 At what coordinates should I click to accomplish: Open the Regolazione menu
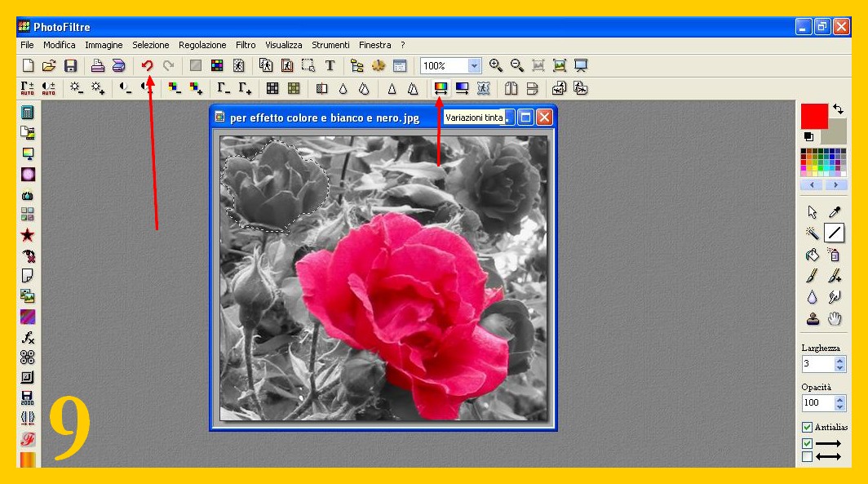click(x=202, y=45)
